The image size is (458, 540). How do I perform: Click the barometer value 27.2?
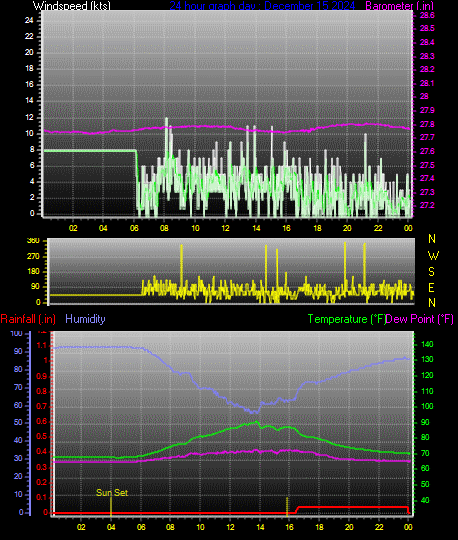(x=427, y=205)
